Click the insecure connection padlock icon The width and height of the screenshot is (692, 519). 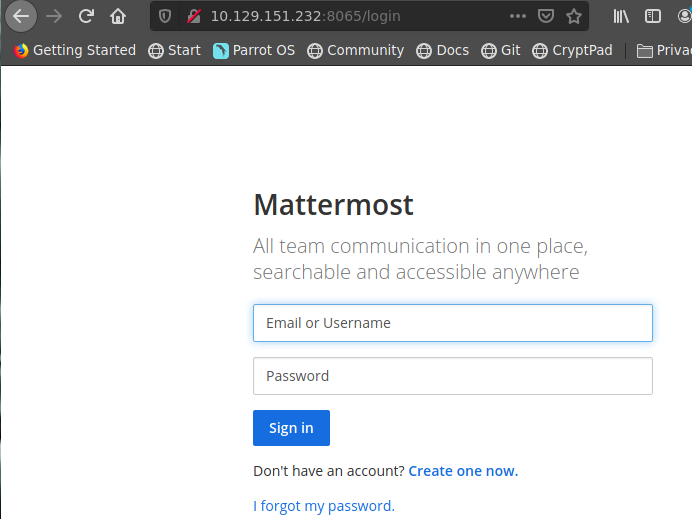point(193,16)
